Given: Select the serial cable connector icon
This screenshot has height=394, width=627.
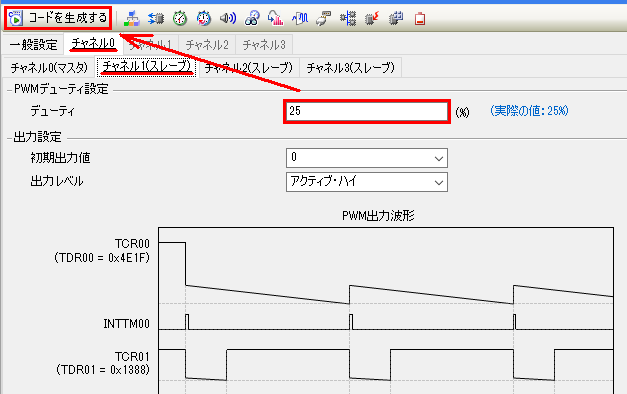Looking at the screenshot, I should [323, 18].
